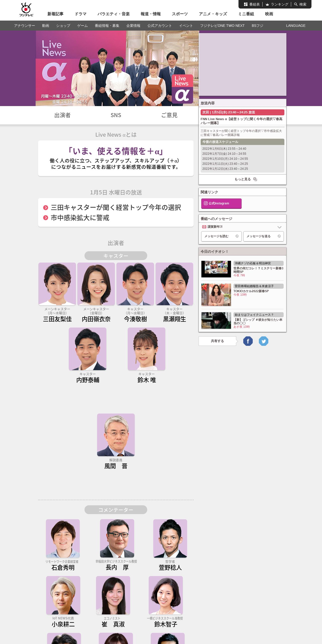Open the 検索 search

pyautogui.click(x=300, y=4)
